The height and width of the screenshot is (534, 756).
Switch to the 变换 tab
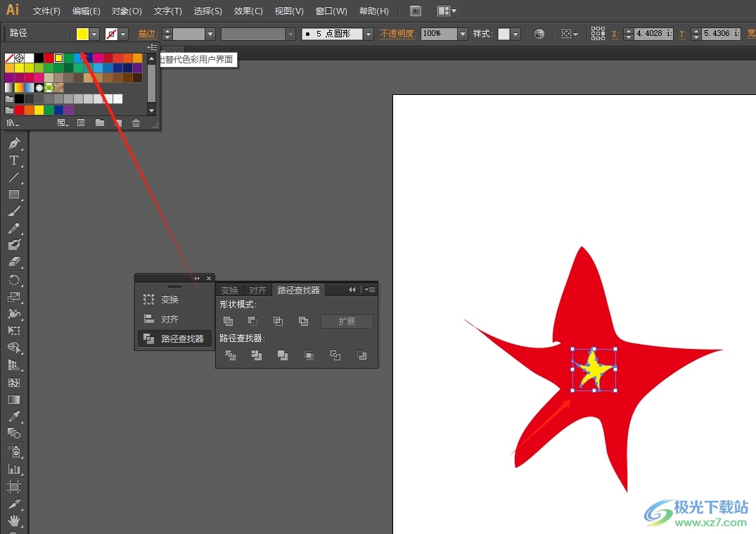pyautogui.click(x=229, y=291)
